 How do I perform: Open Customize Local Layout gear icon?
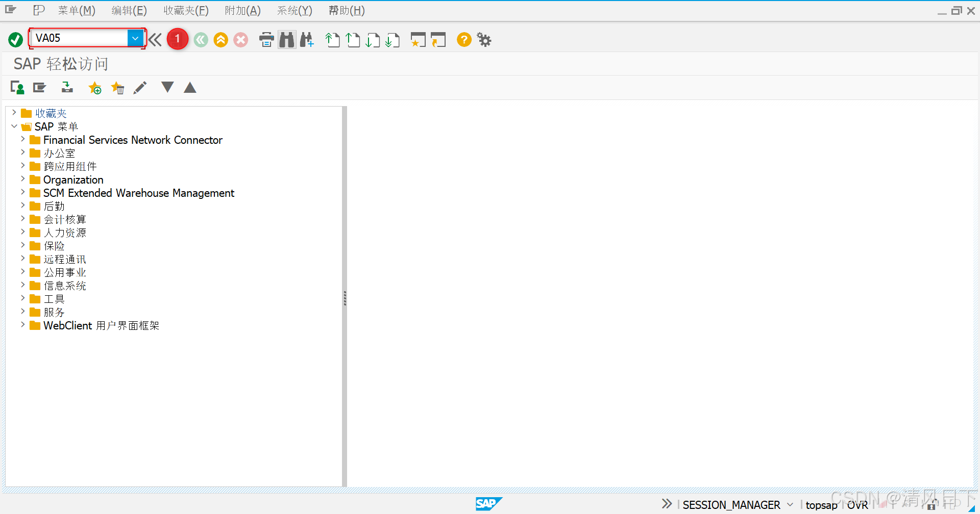[484, 40]
